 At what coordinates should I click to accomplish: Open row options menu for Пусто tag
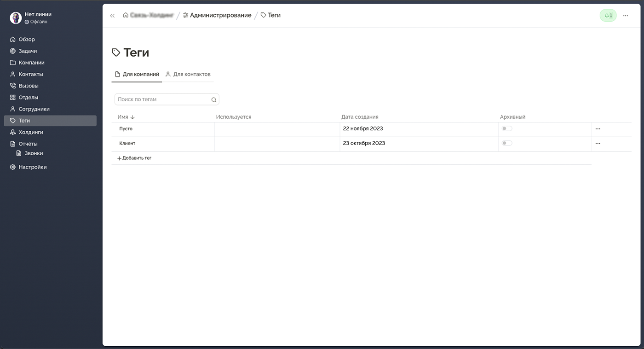pos(598,129)
